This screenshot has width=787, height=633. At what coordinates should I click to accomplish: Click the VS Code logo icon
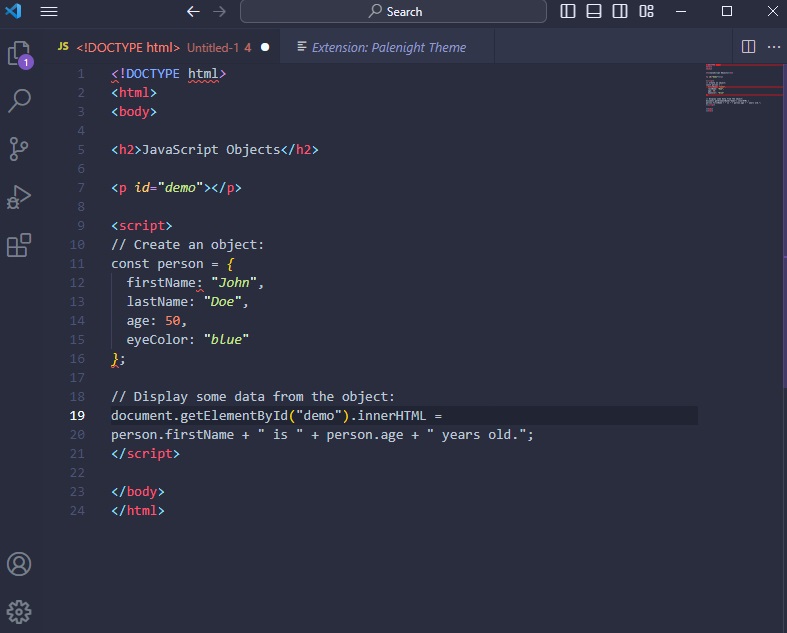[x=14, y=11]
